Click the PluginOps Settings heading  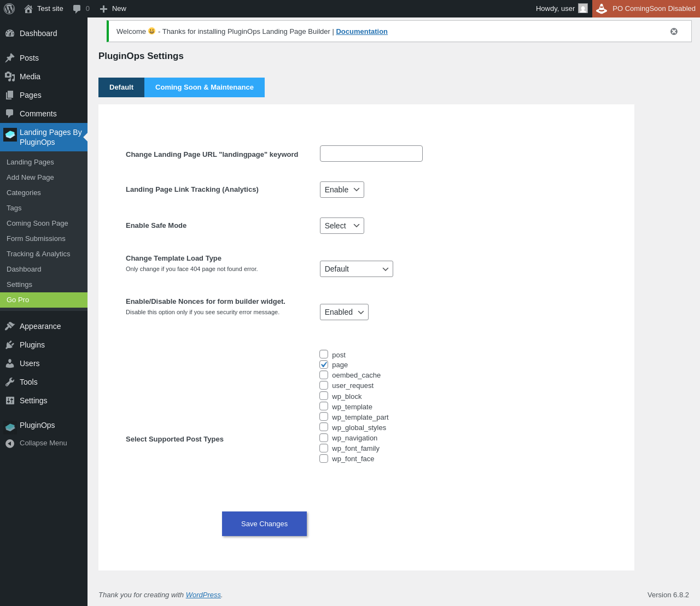(141, 56)
